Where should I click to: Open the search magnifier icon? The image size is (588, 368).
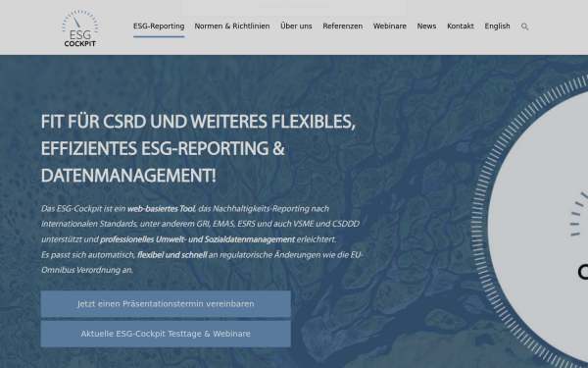[x=524, y=26]
